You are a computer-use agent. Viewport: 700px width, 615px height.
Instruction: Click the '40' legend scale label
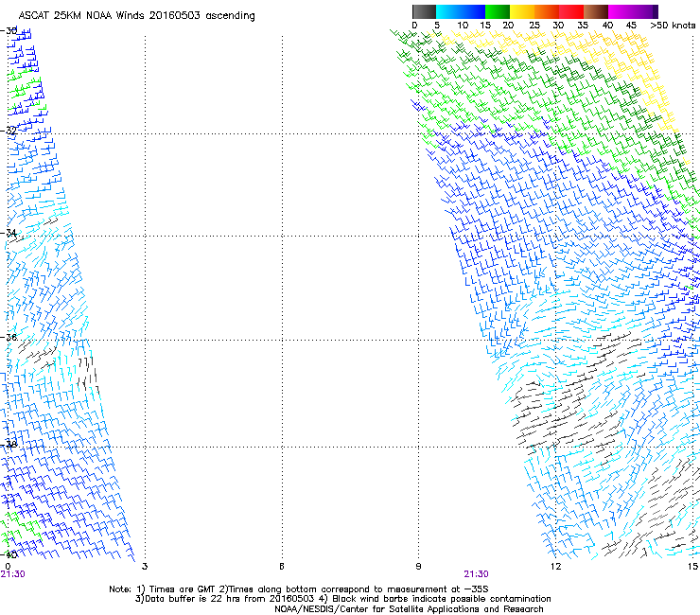click(607, 26)
